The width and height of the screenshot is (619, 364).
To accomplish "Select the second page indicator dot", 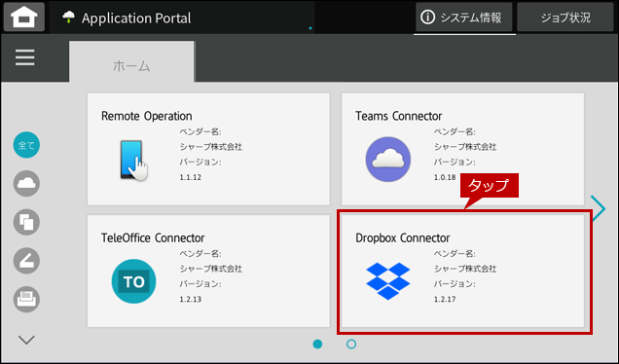I will 351,345.
